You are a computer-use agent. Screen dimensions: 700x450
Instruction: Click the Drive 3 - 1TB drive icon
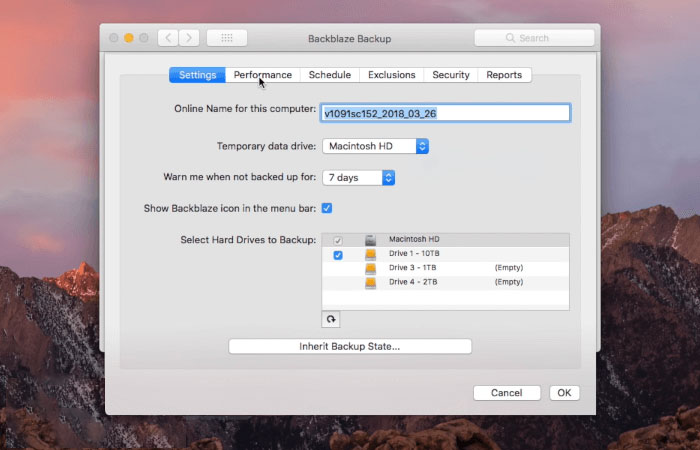371,269
